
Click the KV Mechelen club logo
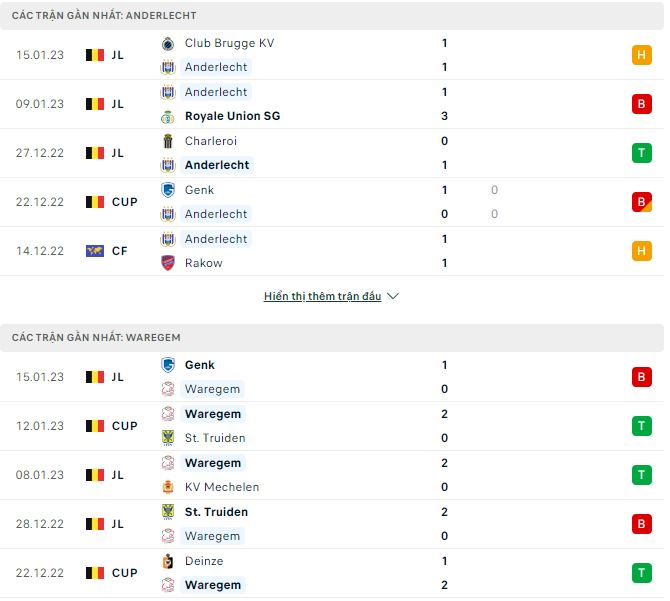[168, 487]
